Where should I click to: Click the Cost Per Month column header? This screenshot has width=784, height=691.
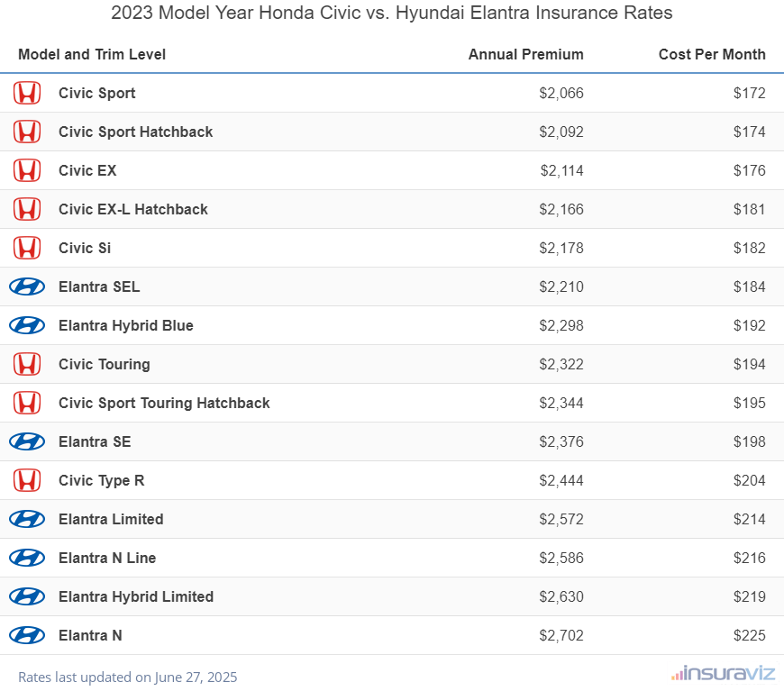(712, 54)
